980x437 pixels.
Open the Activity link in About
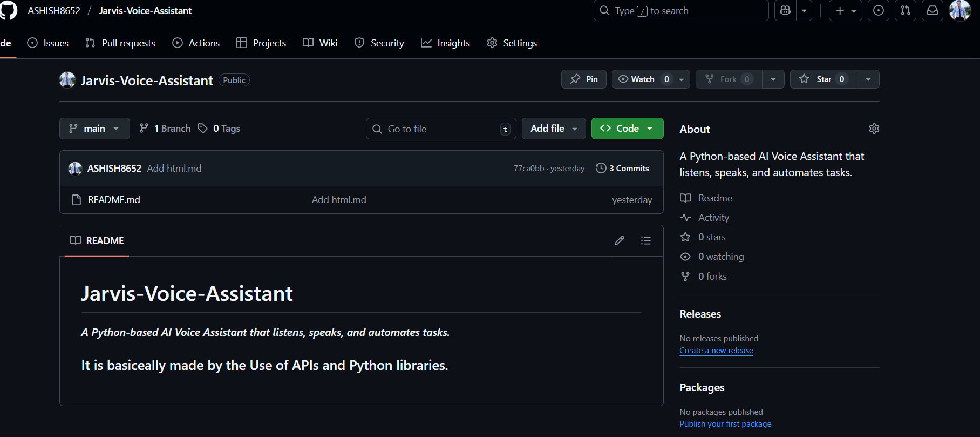704,218
